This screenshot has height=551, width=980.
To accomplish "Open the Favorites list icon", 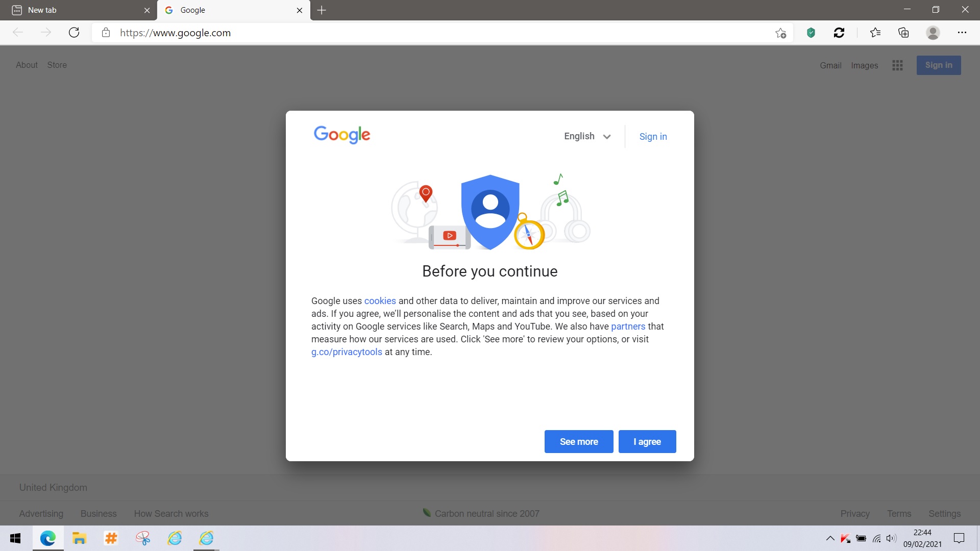I will [875, 33].
